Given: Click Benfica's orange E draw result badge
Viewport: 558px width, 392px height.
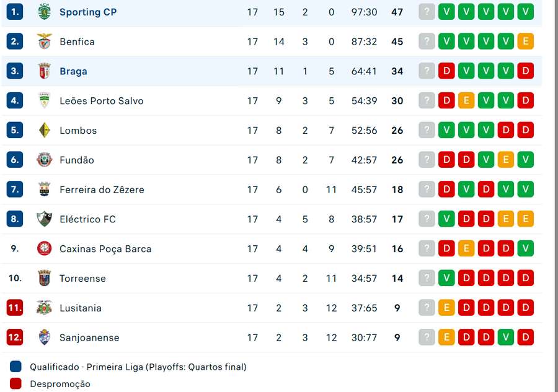Looking at the screenshot, I should pyautogui.click(x=525, y=41).
